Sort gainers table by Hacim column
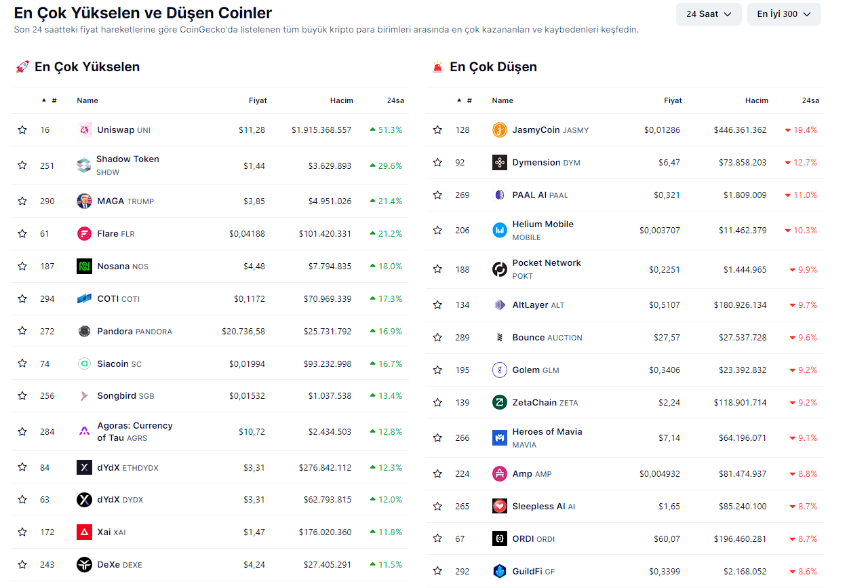This screenshot has width=868, height=588. (x=341, y=100)
